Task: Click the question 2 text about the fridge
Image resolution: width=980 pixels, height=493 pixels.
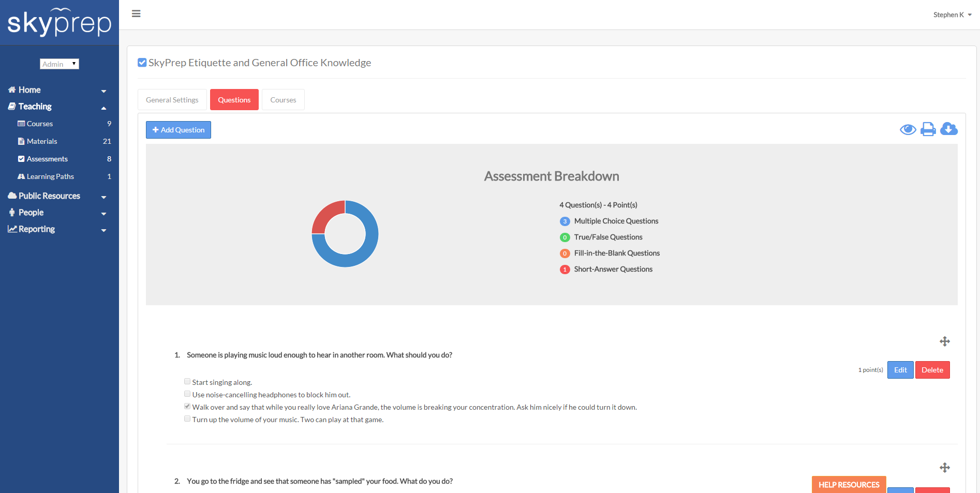Action: point(320,481)
